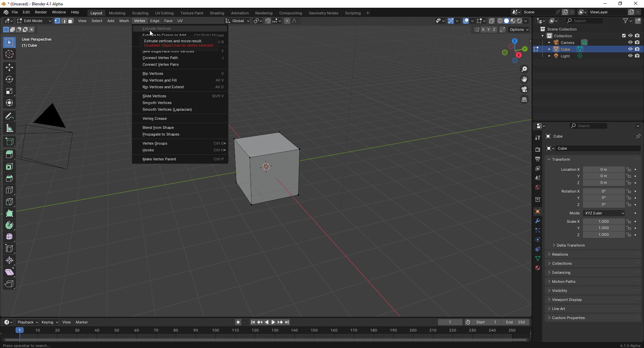The width and height of the screenshot is (644, 348).
Task: Choose Rip Vertices and Fill
Action: tap(180, 80)
